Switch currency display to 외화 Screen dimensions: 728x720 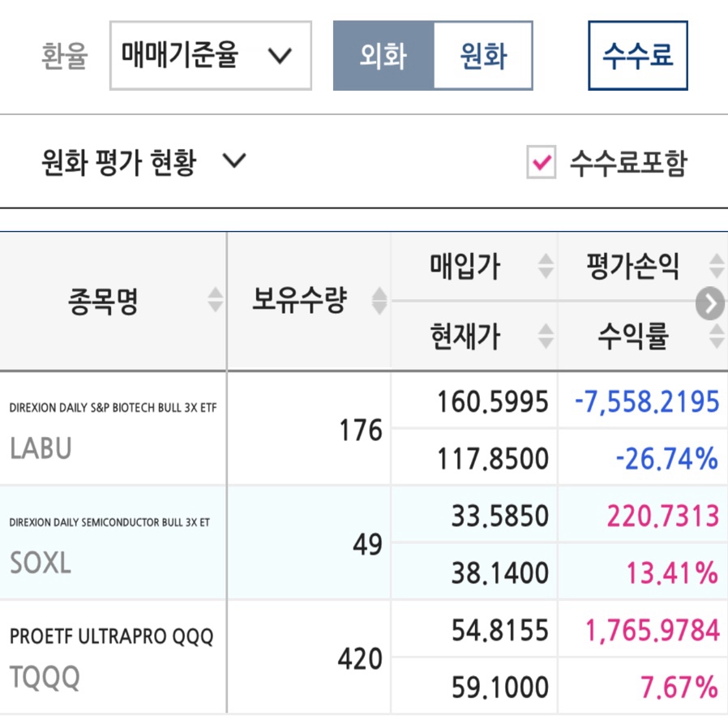click(383, 56)
